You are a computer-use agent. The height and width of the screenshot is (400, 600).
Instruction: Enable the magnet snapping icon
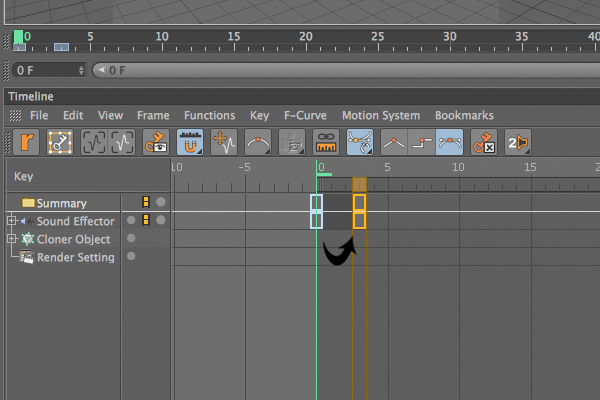coord(190,142)
